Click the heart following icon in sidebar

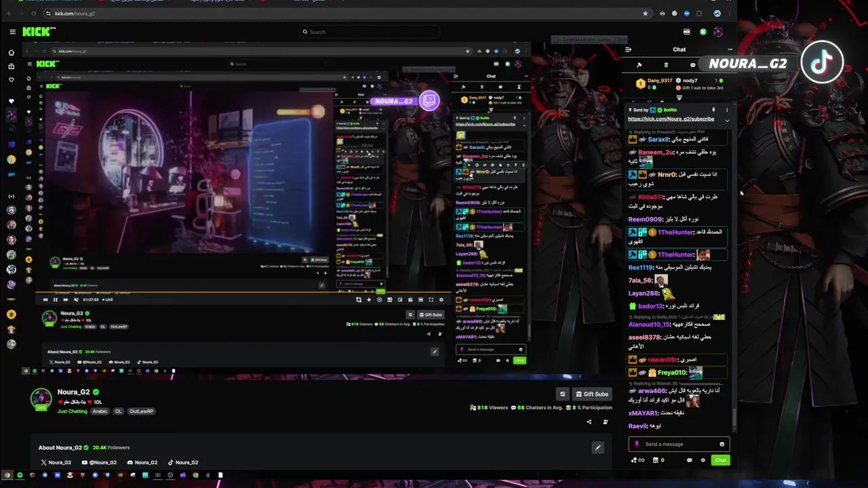click(x=11, y=79)
